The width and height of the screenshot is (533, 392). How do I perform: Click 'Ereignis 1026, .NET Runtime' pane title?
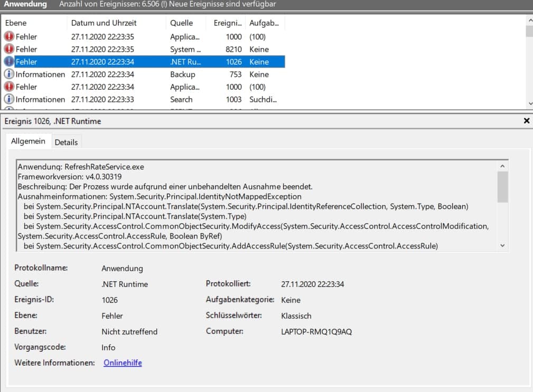pyautogui.click(x=53, y=121)
